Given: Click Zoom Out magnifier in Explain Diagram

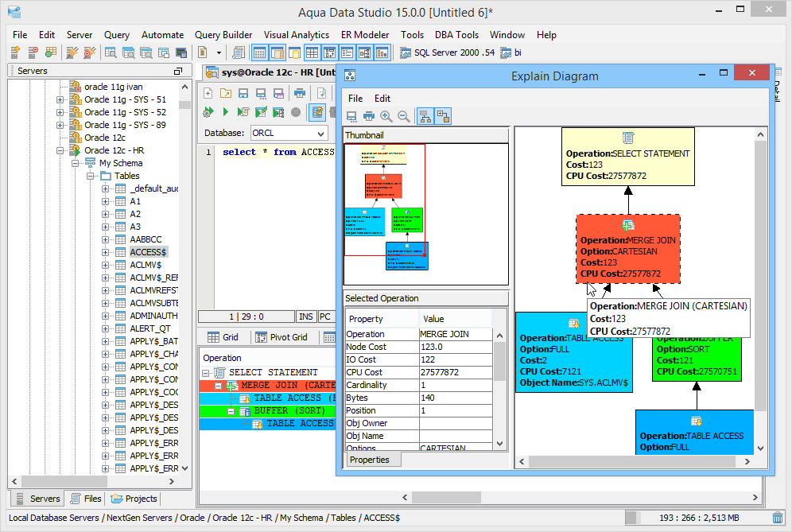Looking at the screenshot, I should click(x=404, y=117).
